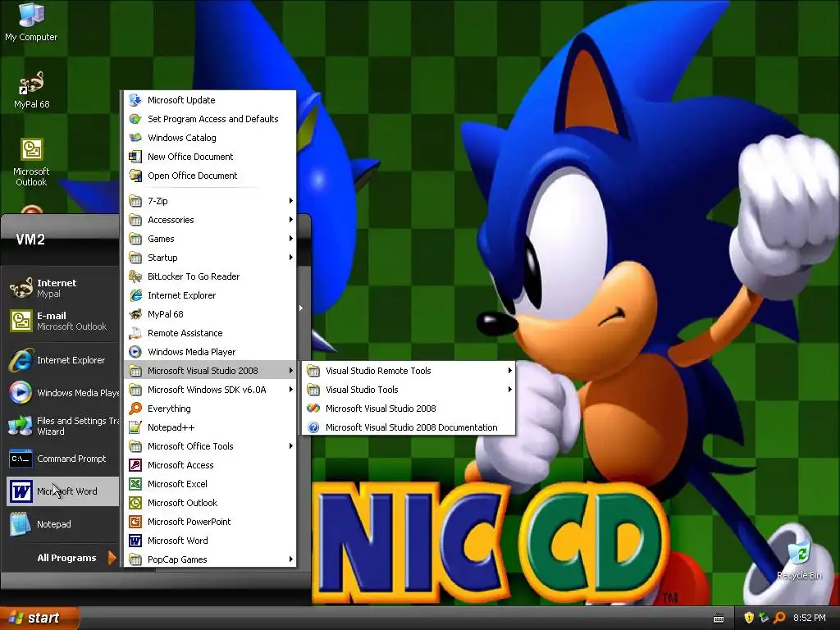Click the Command Prompt icon in Start menu
This screenshot has width=840, height=630.
pos(21,459)
